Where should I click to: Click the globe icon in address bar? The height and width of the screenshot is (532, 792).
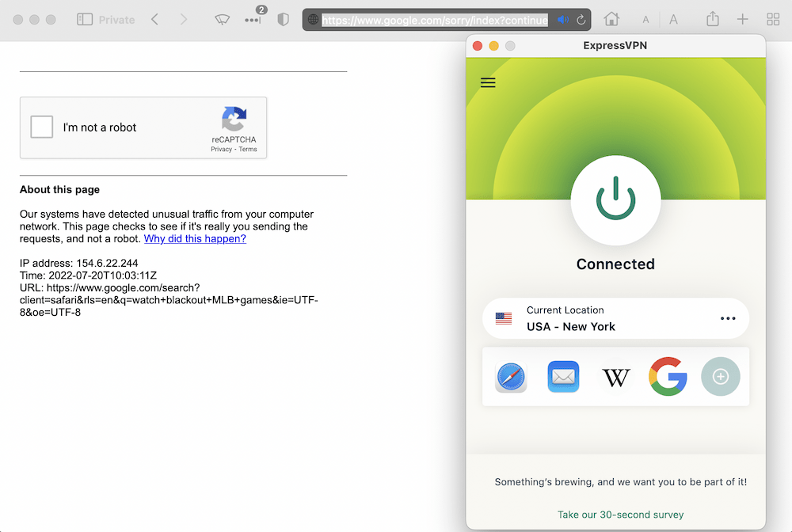(x=313, y=20)
